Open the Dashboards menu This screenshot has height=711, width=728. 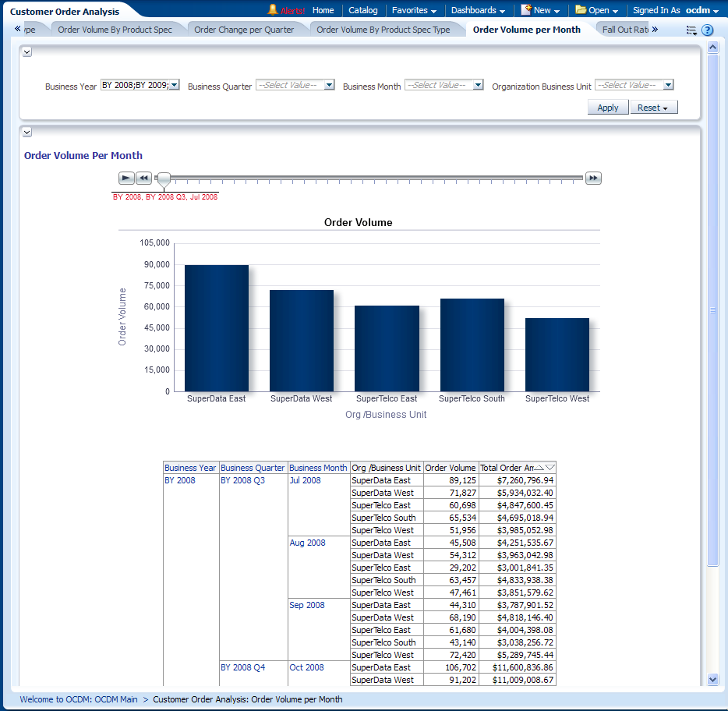pos(478,10)
